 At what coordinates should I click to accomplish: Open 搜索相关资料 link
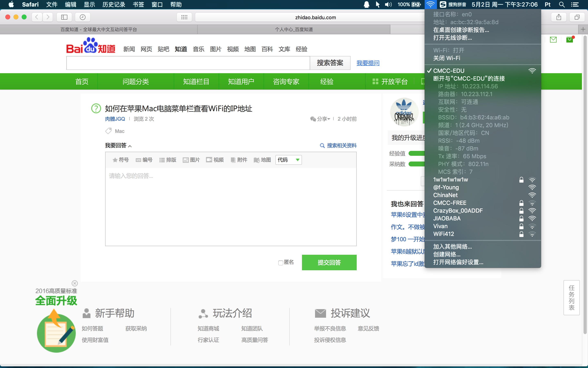(338, 146)
